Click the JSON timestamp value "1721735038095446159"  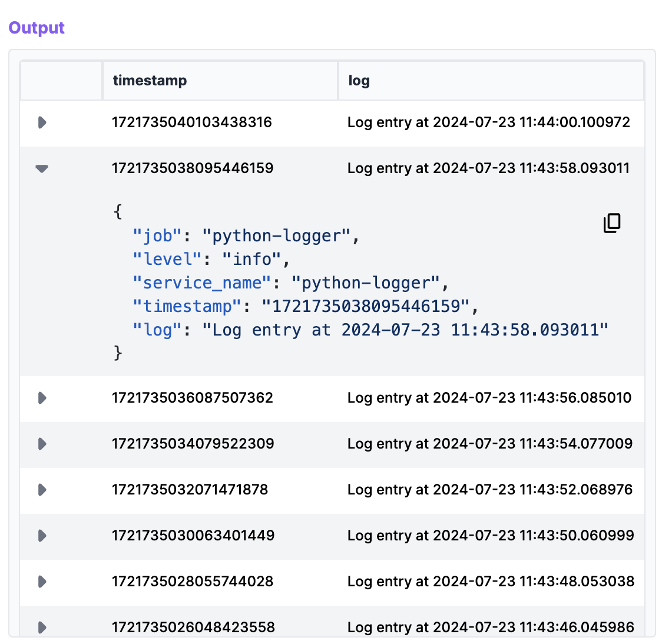click(366, 307)
